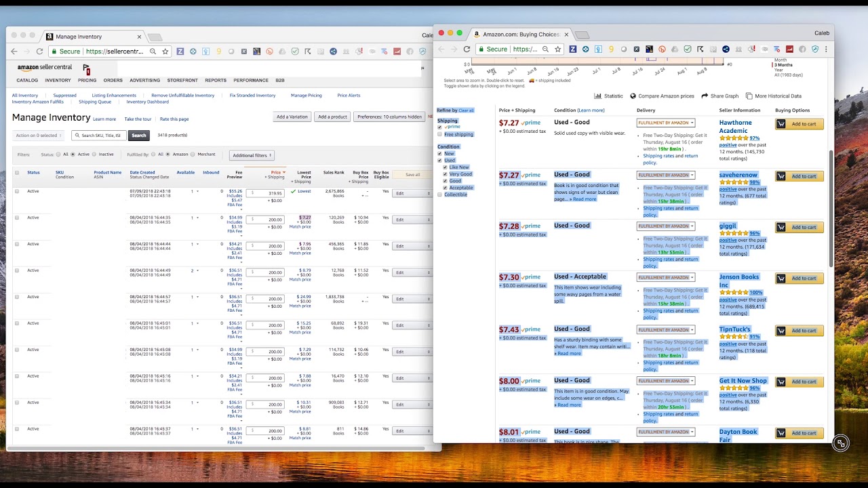Open More Historical Data icon

pyautogui.click(x=749, y=96)
